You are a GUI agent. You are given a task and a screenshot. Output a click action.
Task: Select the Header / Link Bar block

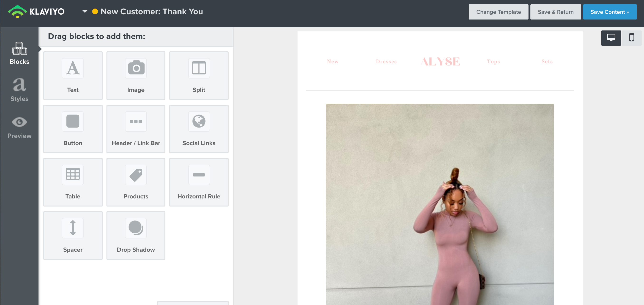click(136, 129)
